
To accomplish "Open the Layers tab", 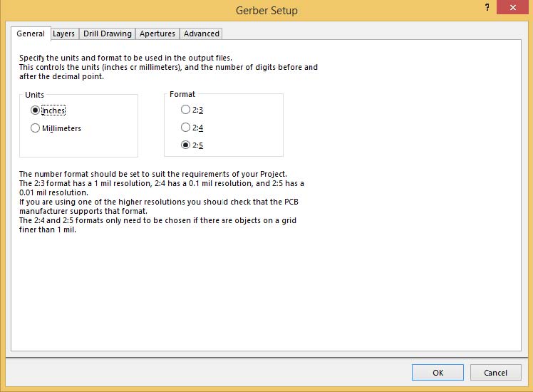I will click(64, 33).
